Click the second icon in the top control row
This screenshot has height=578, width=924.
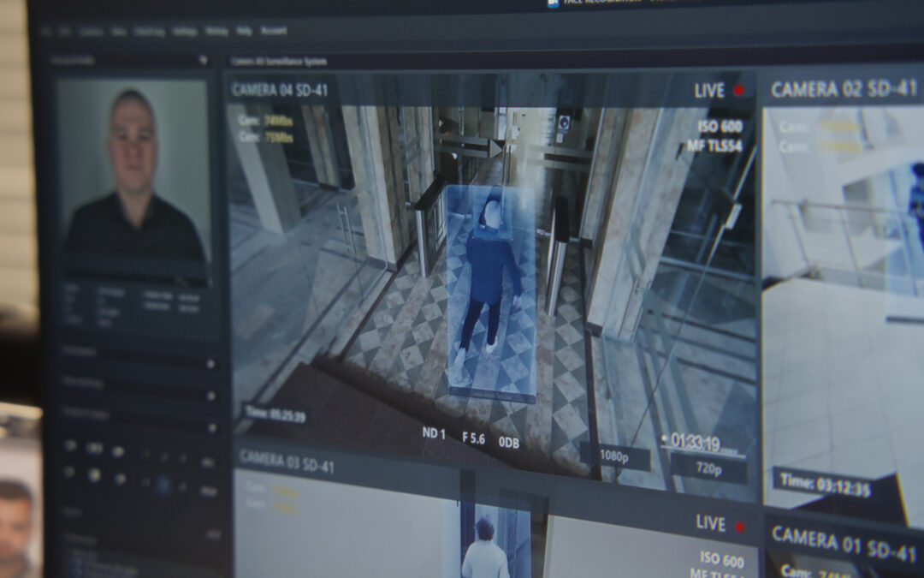pyautogui.click(x=94, y=447)
